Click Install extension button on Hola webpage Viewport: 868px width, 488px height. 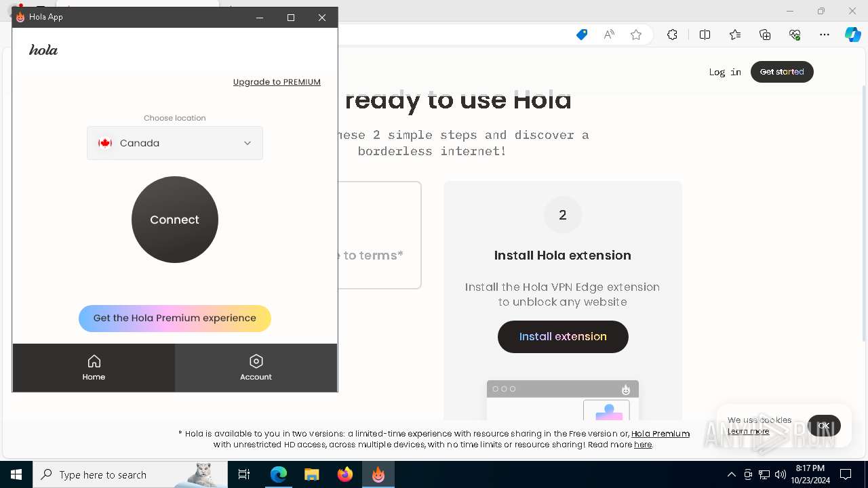click(x=563, y=337)
